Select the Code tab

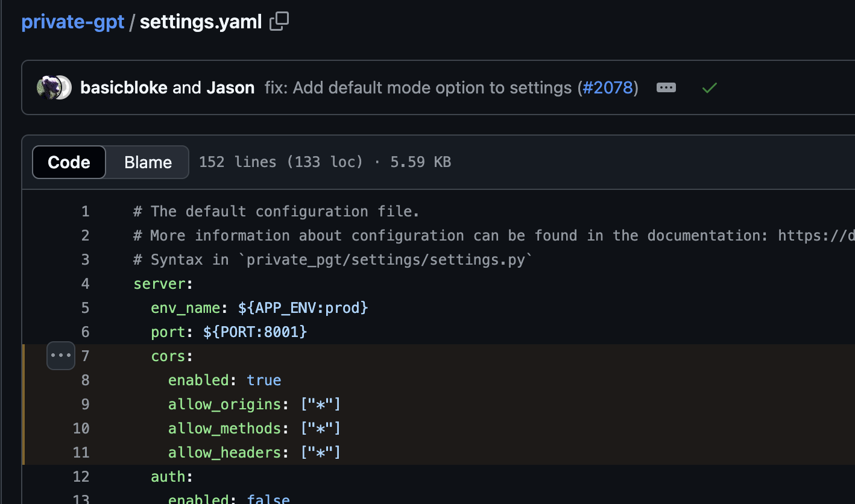pyautogui.click(x=69, y=162)
